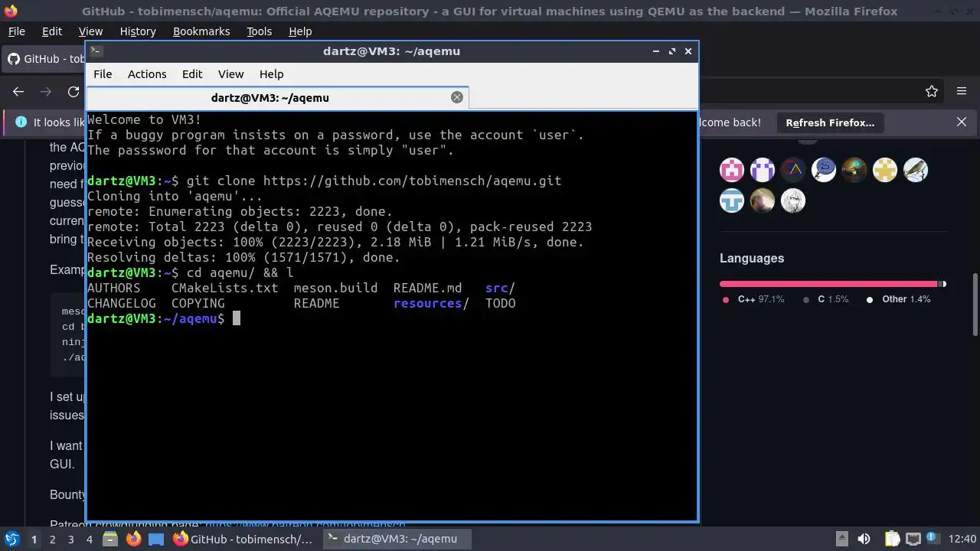The image size is (980, 551).
Task: Click the terminal command prompt line
Action: click(x=164, y=318)
